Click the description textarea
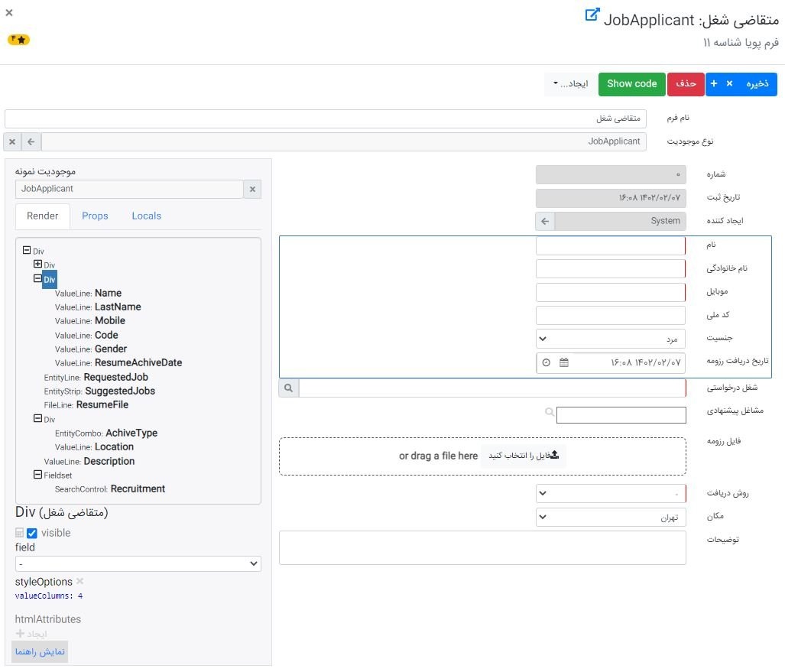 pos(482,548)
